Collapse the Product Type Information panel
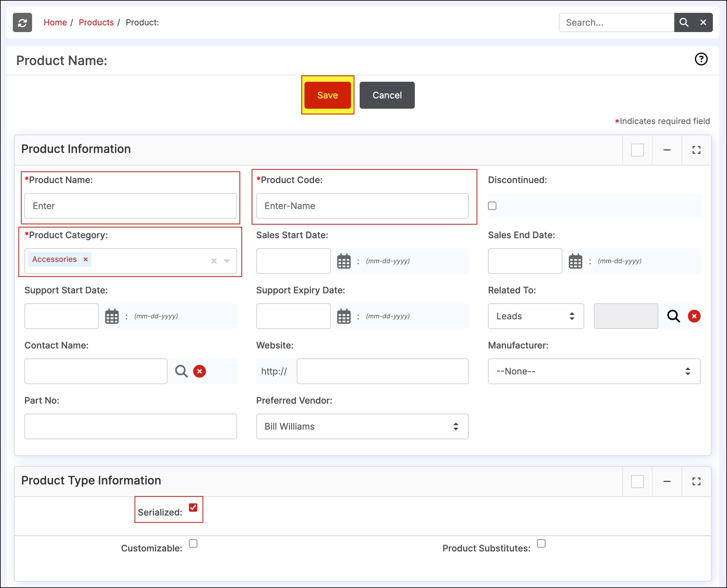This screenshot has width=727, height=588. (667, 482)
